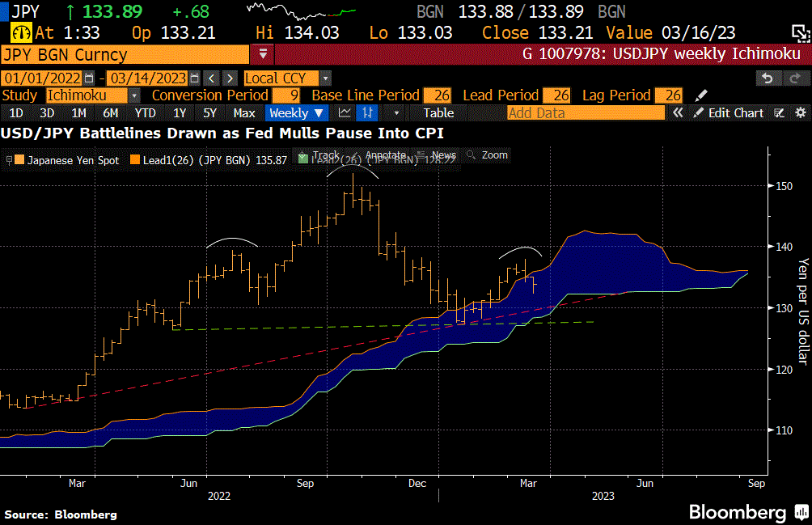Image resolution: width=812 pixels, height=525 pixels.
Task: Edit the Conversion Period value 9
Action: point(286,95)
